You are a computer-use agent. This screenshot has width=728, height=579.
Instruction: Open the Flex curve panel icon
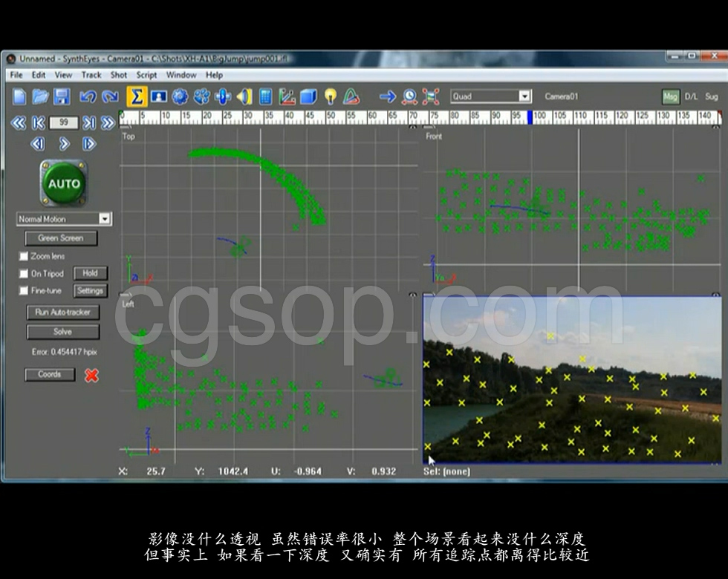point(351,96)
